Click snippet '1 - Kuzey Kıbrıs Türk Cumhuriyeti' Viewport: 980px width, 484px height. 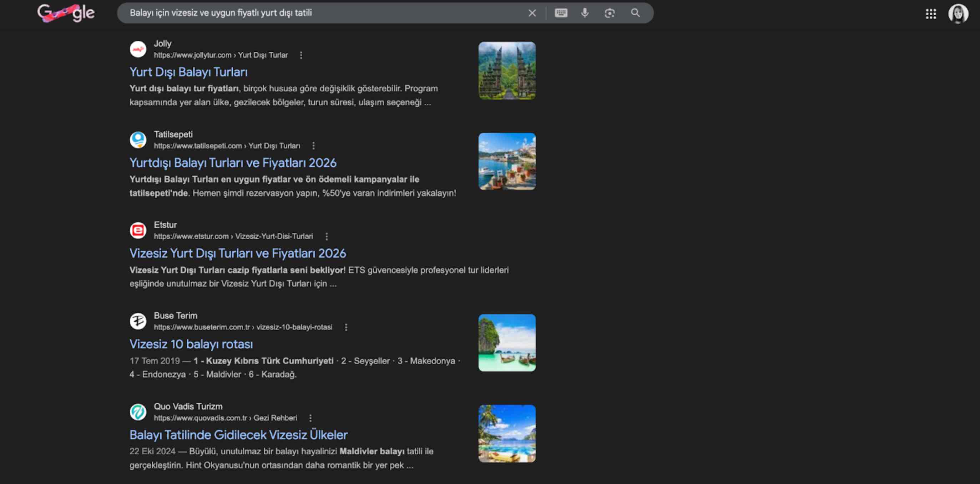pos(263,361)
